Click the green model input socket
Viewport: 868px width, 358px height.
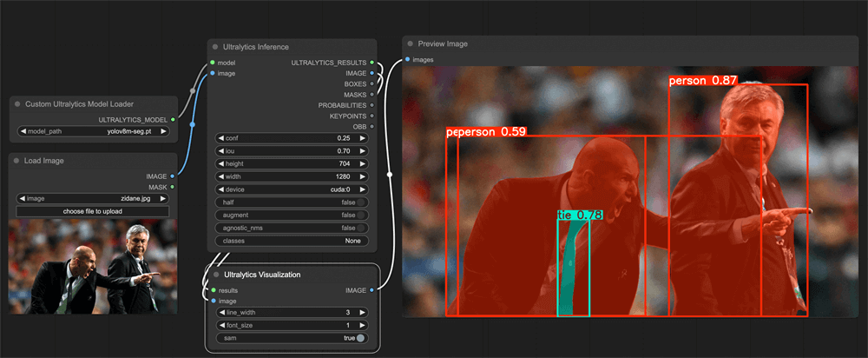(213, 63)
